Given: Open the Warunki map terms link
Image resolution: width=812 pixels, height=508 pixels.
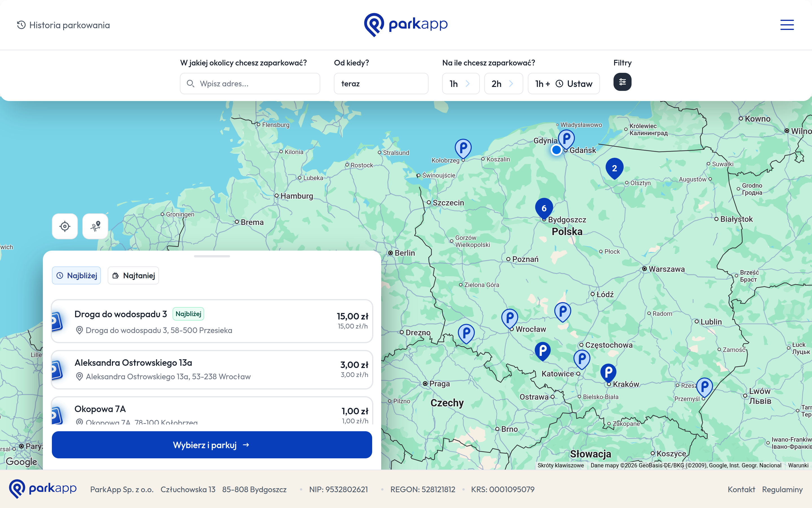Looking at the screenshot, I should 798,466.
